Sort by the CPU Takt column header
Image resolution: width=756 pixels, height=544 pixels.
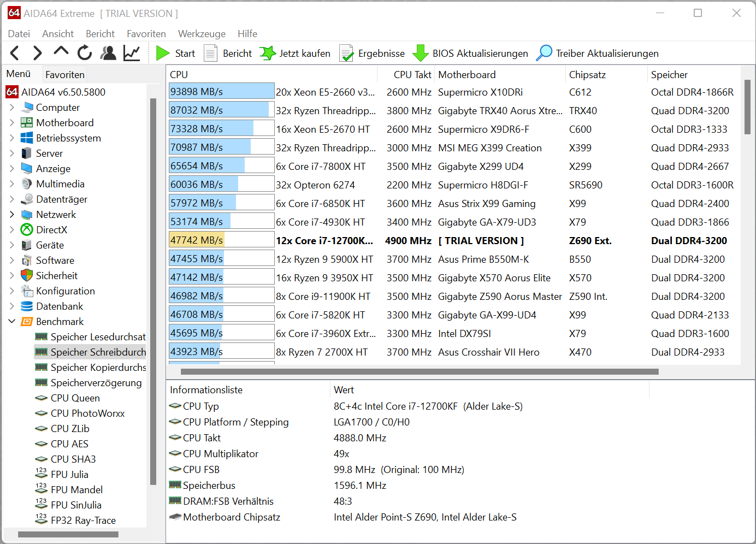coord(405,75)
